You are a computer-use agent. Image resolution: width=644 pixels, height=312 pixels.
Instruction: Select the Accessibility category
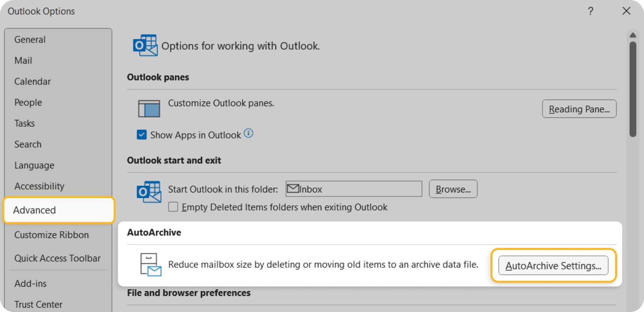point(39,186)
